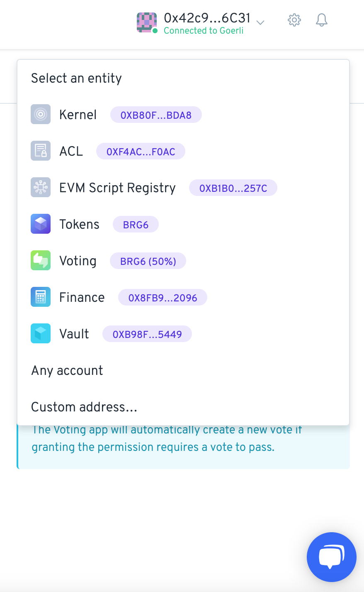Click the account identicon avatar
Image resolution: width=364 pixels, height=592 pixels.
[147, 22]
